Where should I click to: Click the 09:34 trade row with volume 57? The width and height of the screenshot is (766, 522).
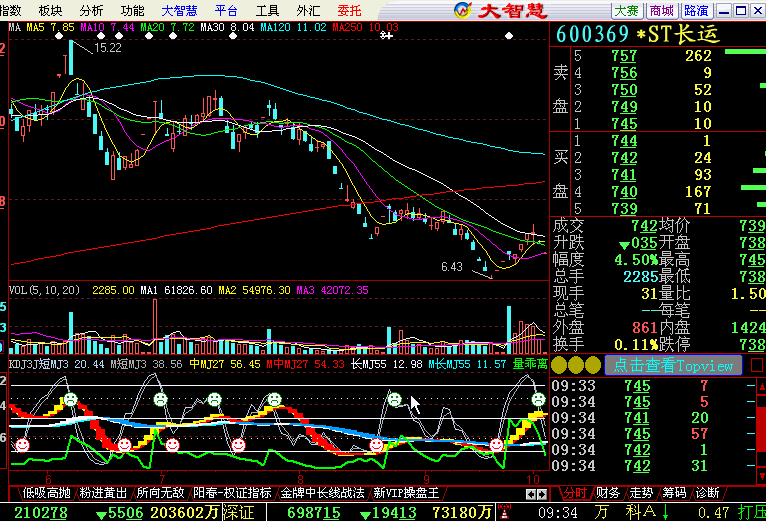coord(655,434)
